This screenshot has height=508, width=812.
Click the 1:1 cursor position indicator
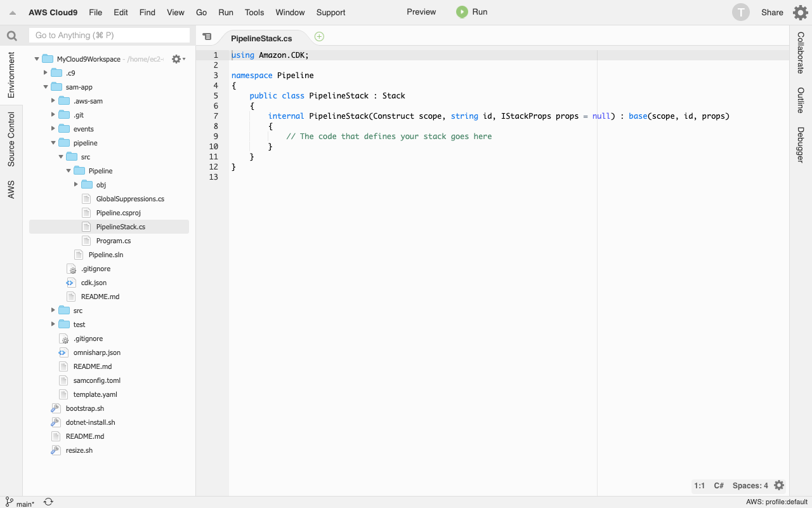click(x=699, y=485)
